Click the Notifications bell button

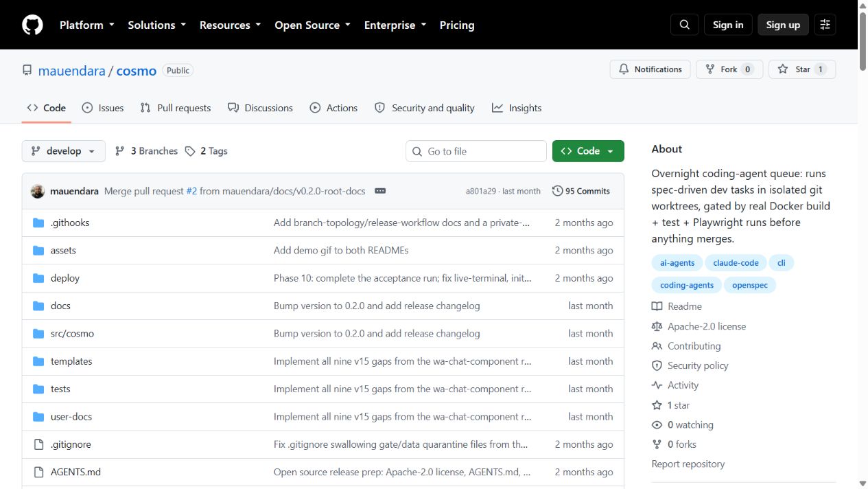(650, 69)
